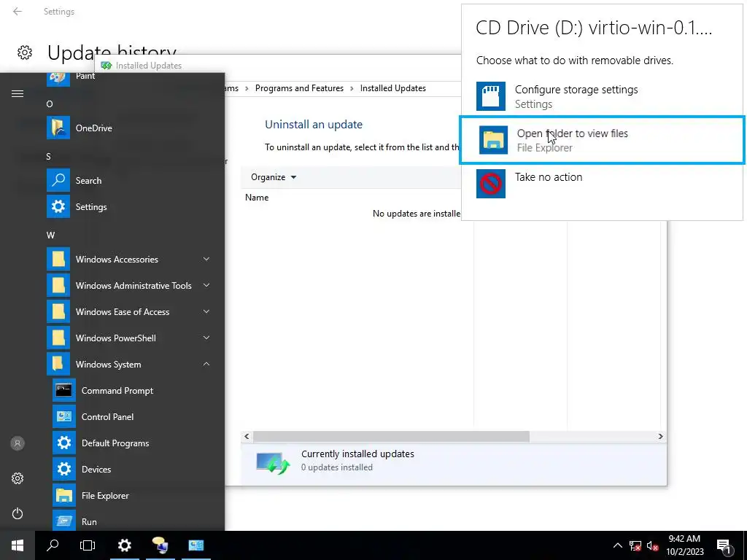Click scrollbar right arrow
This screenshot has height=560, width=747.
(660, 436)
